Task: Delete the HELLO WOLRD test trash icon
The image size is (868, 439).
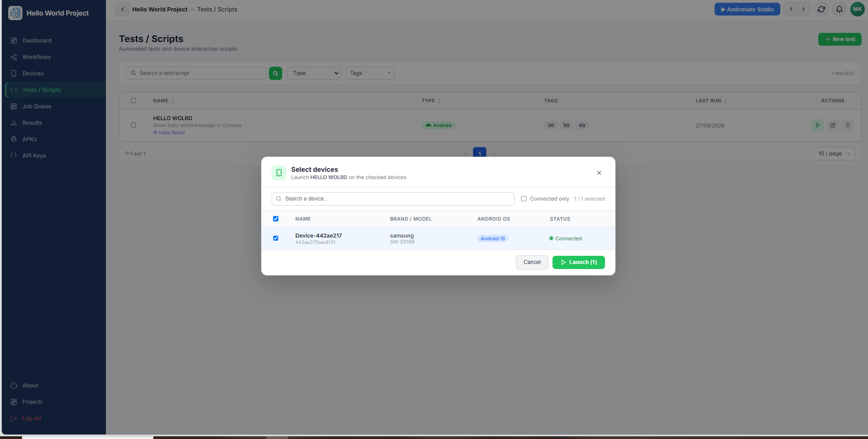Action: click(x=848, y=125)
